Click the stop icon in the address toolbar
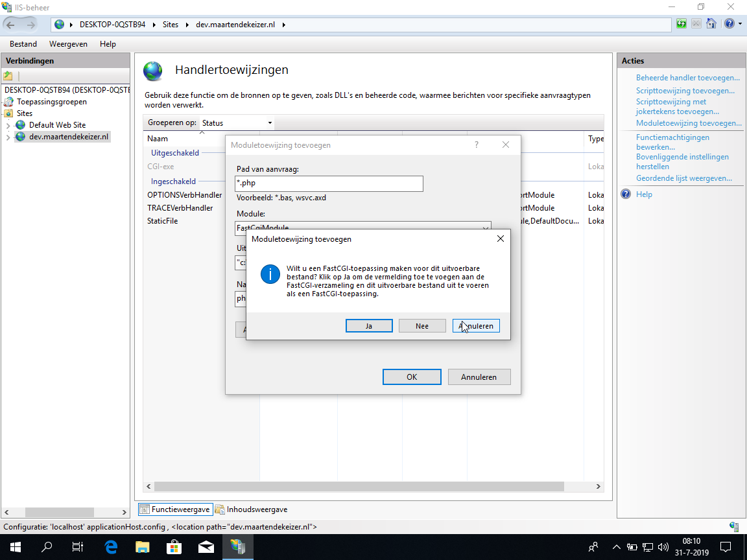 click(x=696, y=24)
